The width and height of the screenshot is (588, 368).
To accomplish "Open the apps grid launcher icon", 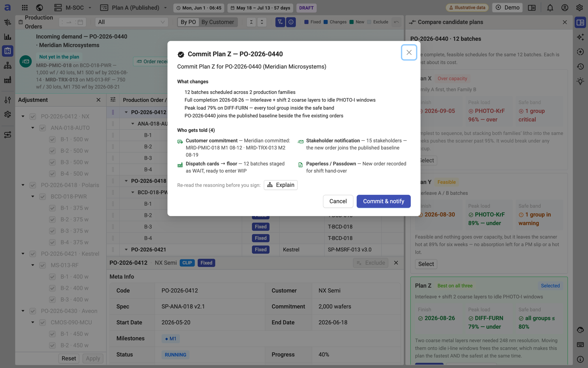I will coord(25,7).
